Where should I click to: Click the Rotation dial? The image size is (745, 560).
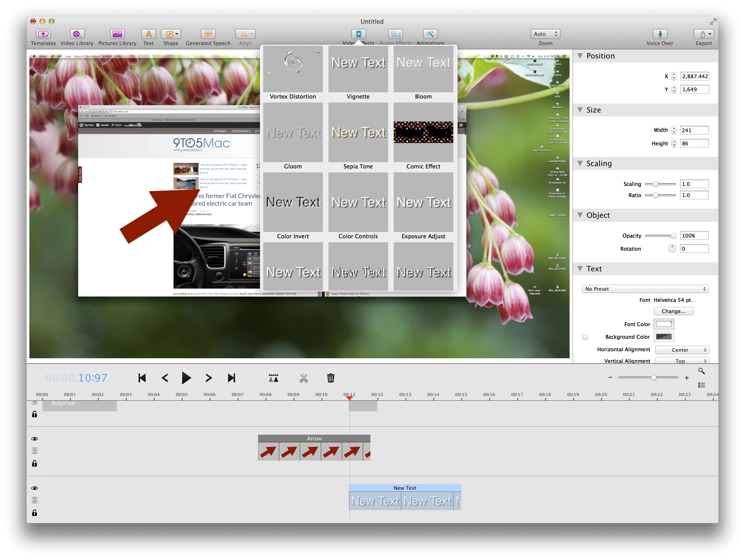[672, 249]
